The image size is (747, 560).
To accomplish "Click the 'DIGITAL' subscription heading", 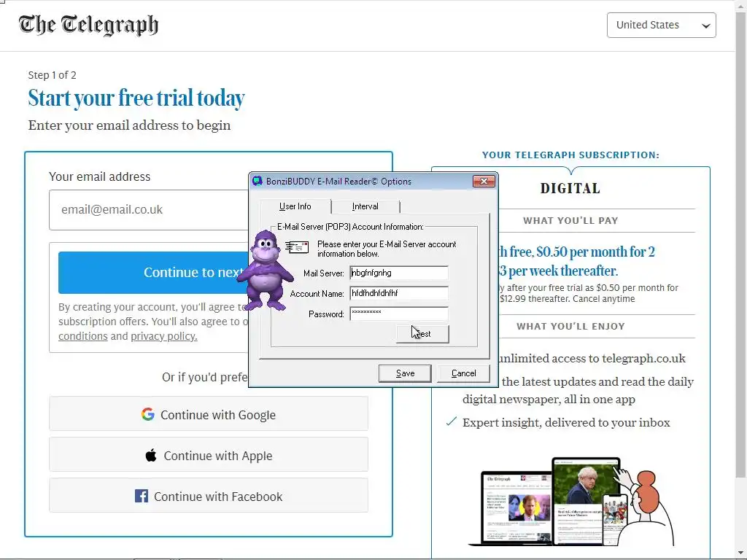I will pos(570,189).
